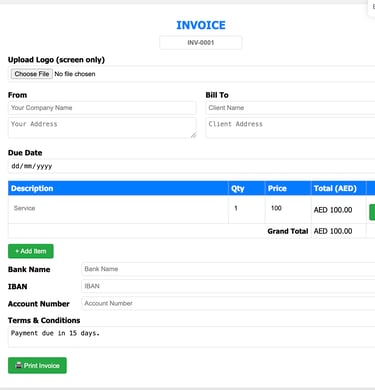Focus the Bank Name input
This screenshot has height=390, width=375.
pyautogui.click(x=228, y=269)
